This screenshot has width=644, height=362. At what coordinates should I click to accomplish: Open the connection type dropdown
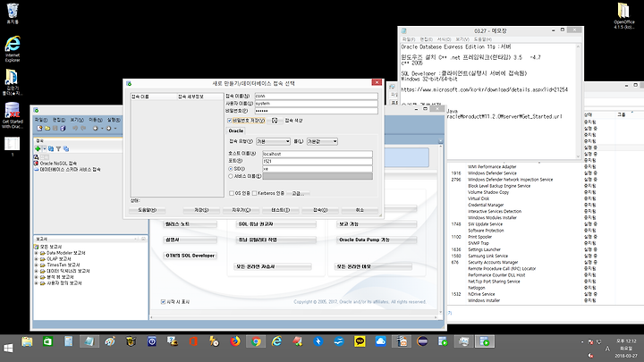coord(273,141)
